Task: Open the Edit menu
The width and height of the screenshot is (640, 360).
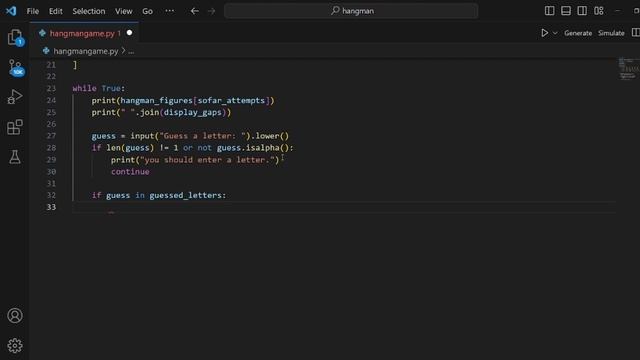Action: [56, 11]
